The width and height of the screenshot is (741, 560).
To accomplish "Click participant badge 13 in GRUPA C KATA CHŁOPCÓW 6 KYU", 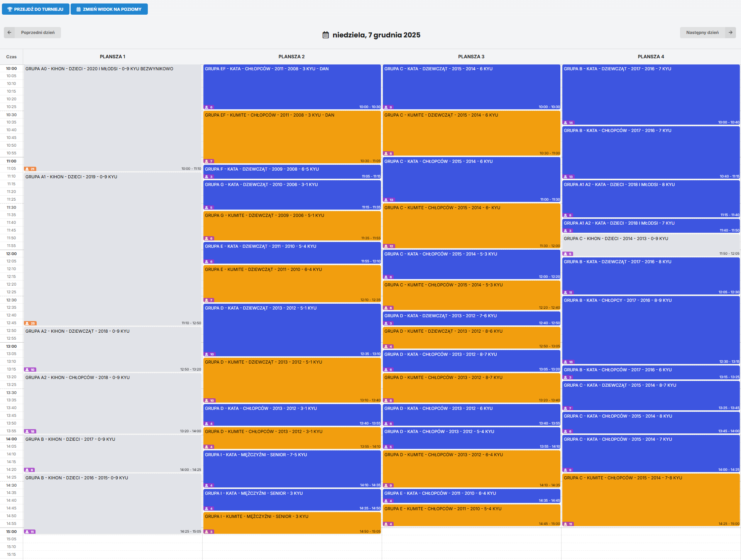I will (389, 200).
